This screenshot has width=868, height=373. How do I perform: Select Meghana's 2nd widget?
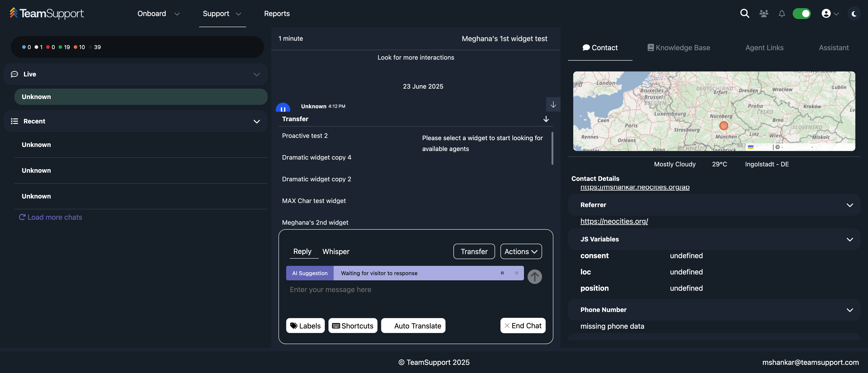tap(315, 222)
